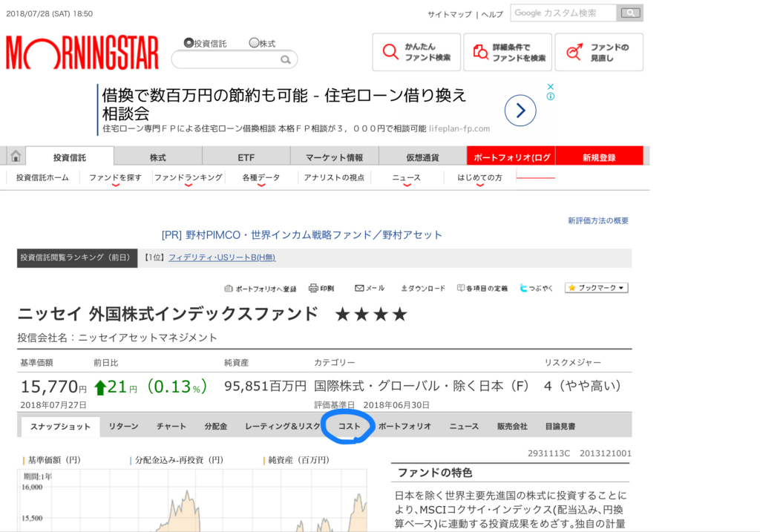The height and width of the screenshot is (532, 760).
Task: Open 投資信託ホーム submenu item
Action: (x=42, y=177)
